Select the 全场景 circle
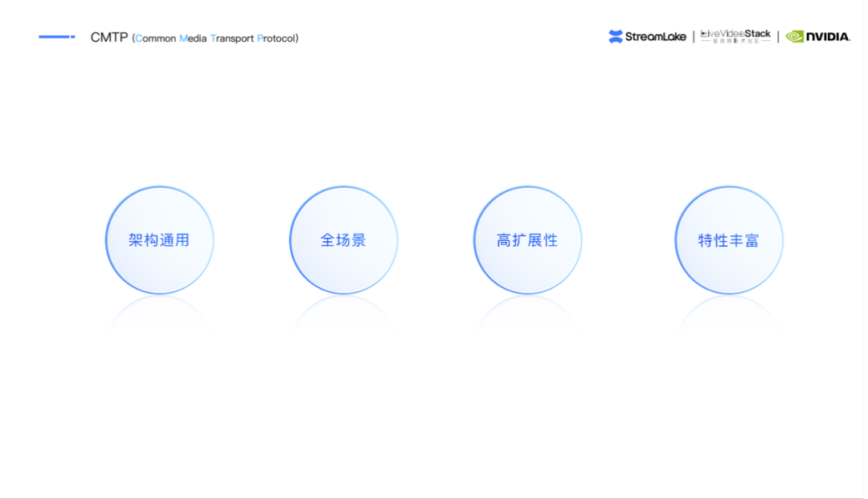 [343, 240]
